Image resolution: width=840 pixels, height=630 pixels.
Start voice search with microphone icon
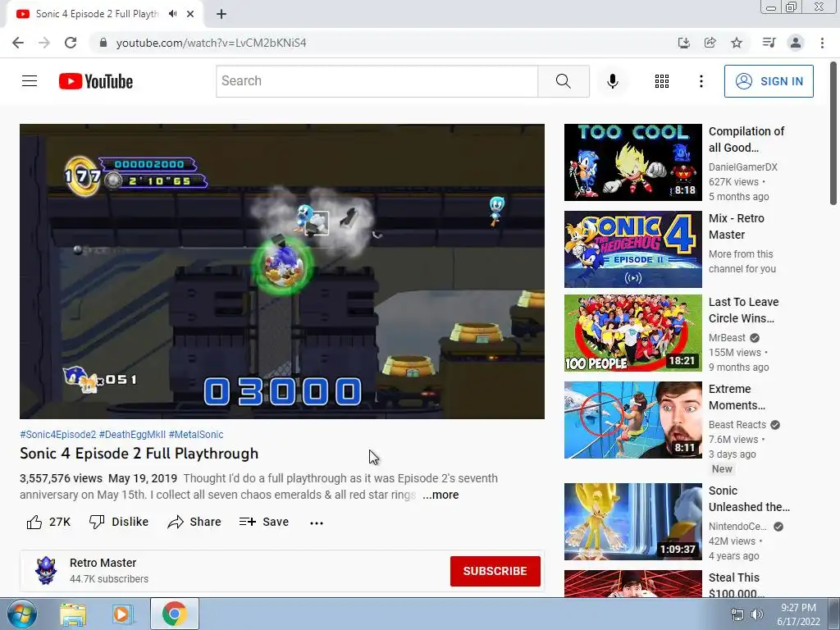[612, 81]
